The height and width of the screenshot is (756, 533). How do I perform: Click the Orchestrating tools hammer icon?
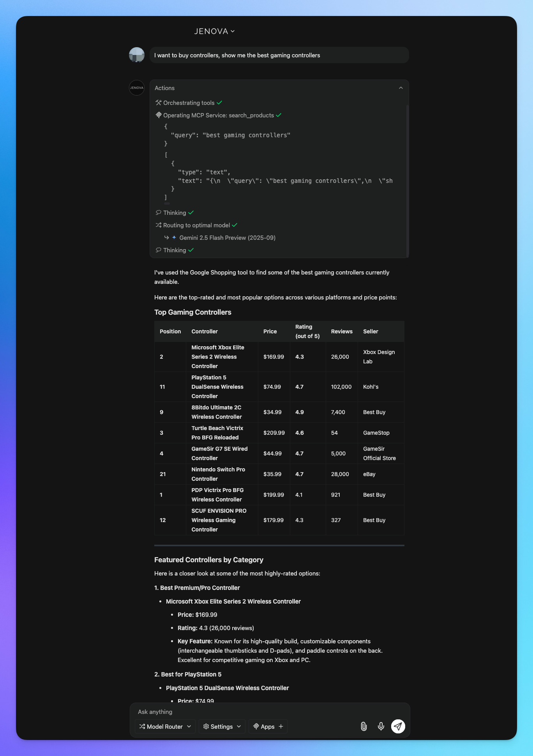click(158, 103)
